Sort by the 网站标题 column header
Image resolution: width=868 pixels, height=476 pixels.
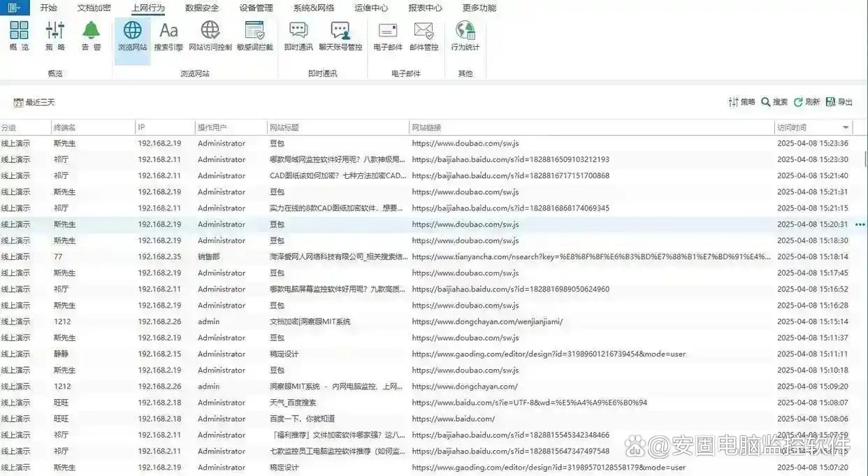click(338, 128)
